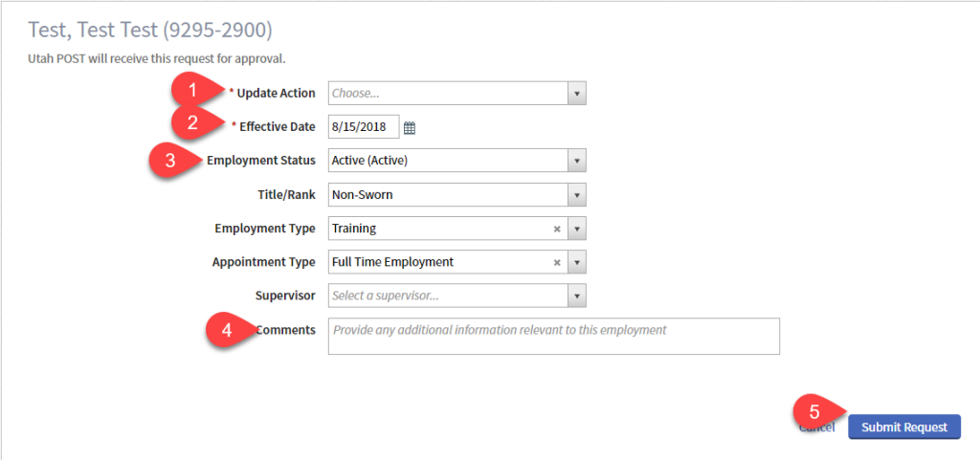Expand the Supervisor dropdown arrow
This screenshot has height=460, width=980.
(x=576, y=296)
